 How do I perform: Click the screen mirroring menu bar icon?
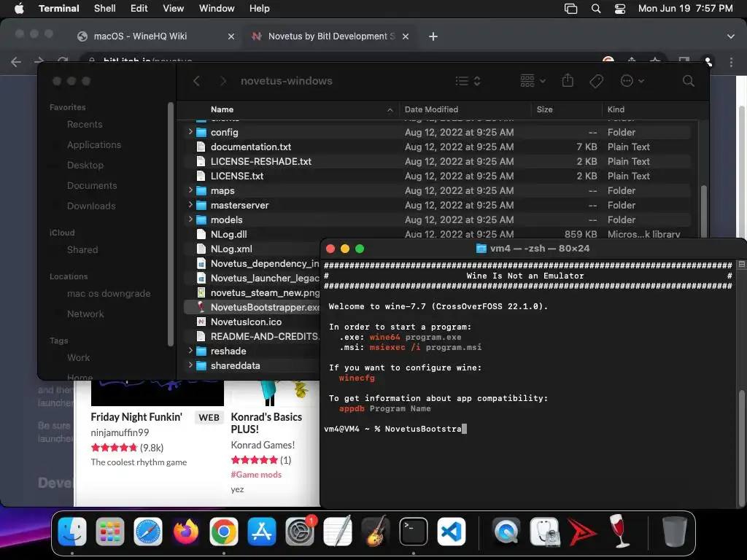(570, 9)
